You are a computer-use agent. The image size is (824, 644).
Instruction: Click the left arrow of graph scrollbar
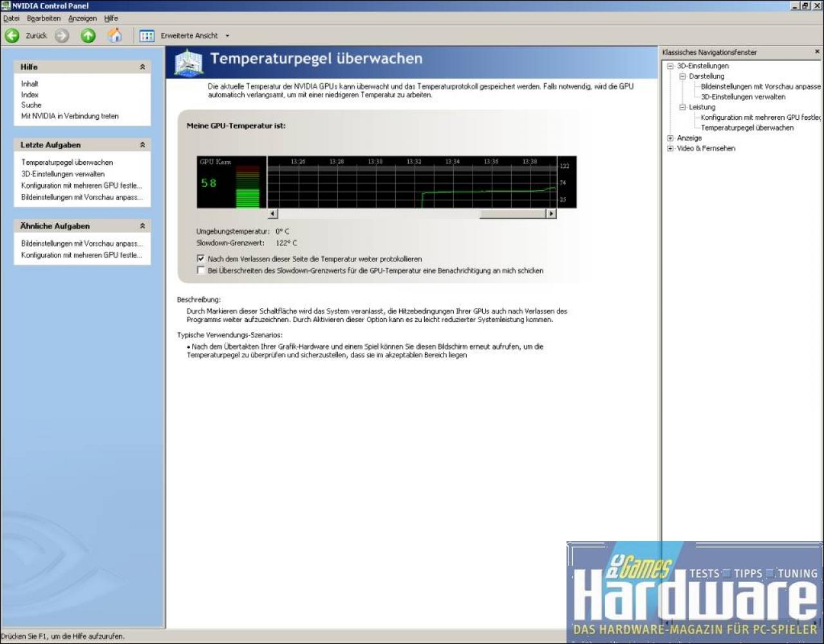click(272, 214)
